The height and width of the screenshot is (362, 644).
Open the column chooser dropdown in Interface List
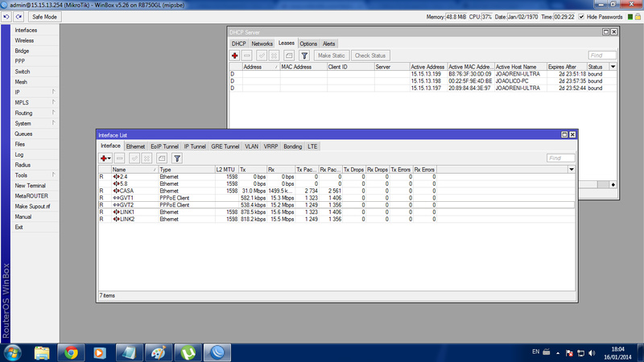click(572, 170)
